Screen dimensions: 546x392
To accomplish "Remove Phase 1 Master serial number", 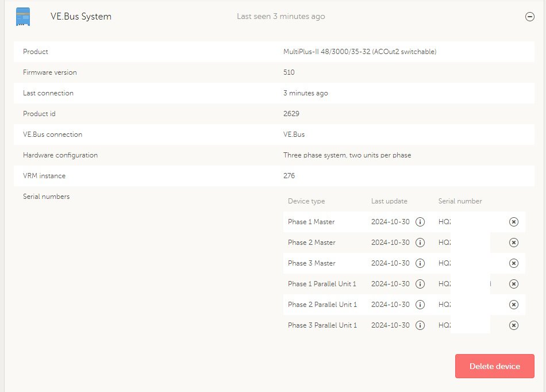I will (514, 222).
